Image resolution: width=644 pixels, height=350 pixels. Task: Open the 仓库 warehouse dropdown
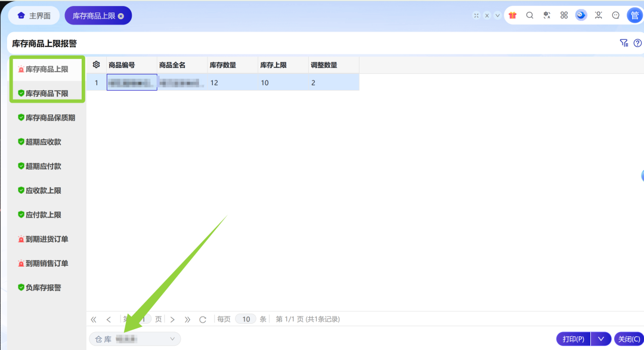click(135, 339)
